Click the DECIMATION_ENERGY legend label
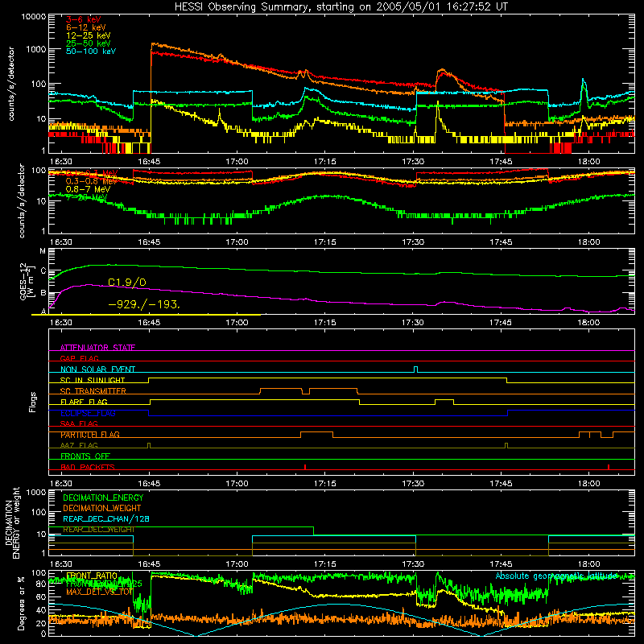This screenshot has height=644, width=644. point(103,497)
